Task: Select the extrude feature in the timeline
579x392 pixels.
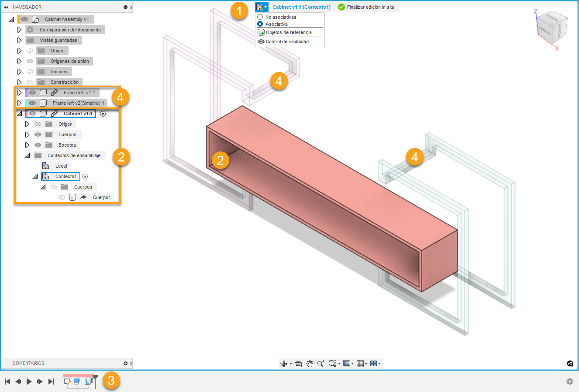Action: (x=77, y=381)
